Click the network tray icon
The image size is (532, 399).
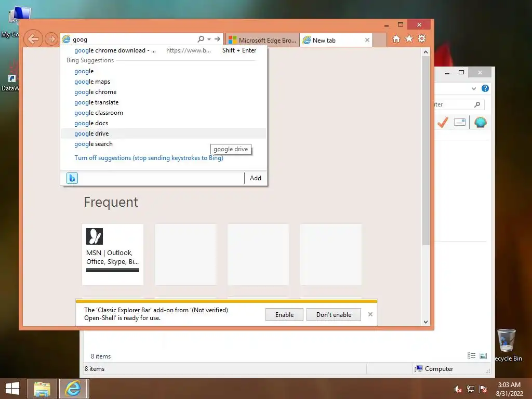coord(471,389)
